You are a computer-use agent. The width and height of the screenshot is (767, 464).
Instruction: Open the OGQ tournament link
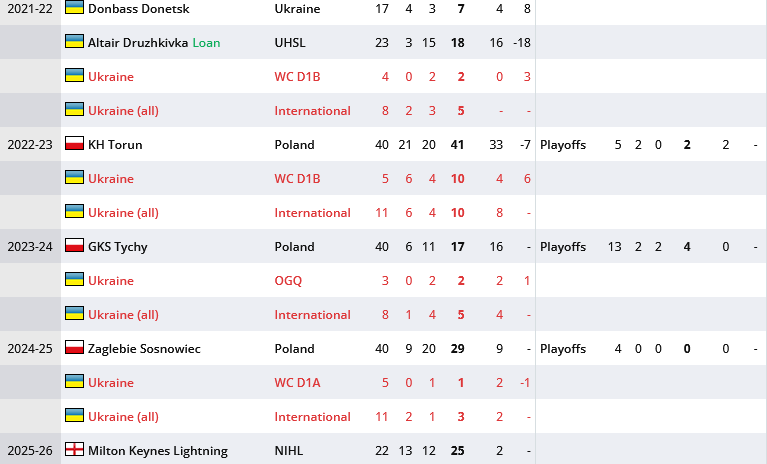(288, 281)
